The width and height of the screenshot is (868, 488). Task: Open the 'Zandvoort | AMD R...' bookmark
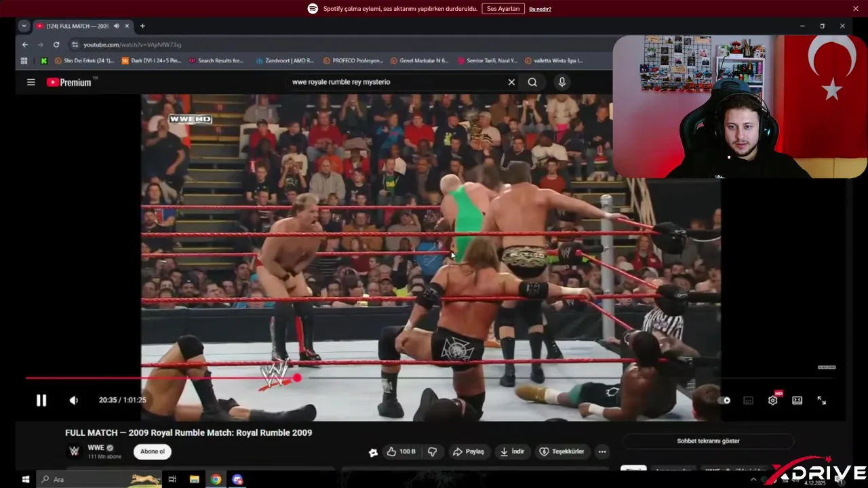click(285, 60)
